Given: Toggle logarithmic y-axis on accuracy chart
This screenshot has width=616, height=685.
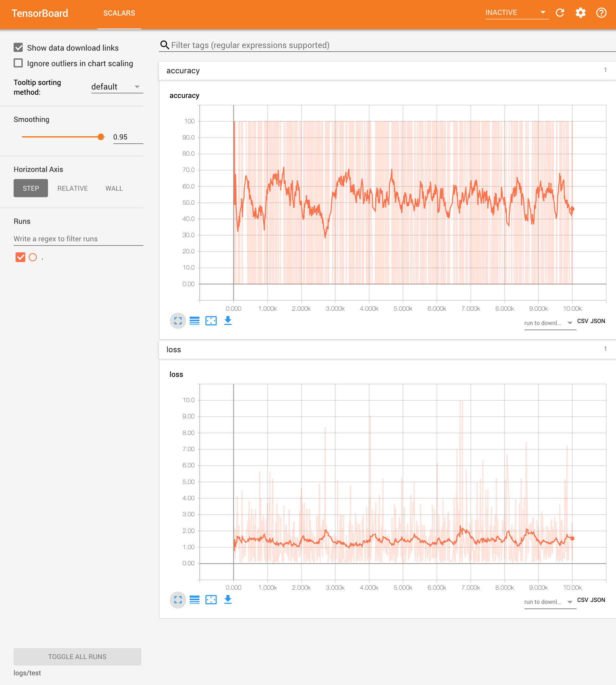Looking at the screenshot, I should coord(195,321).
